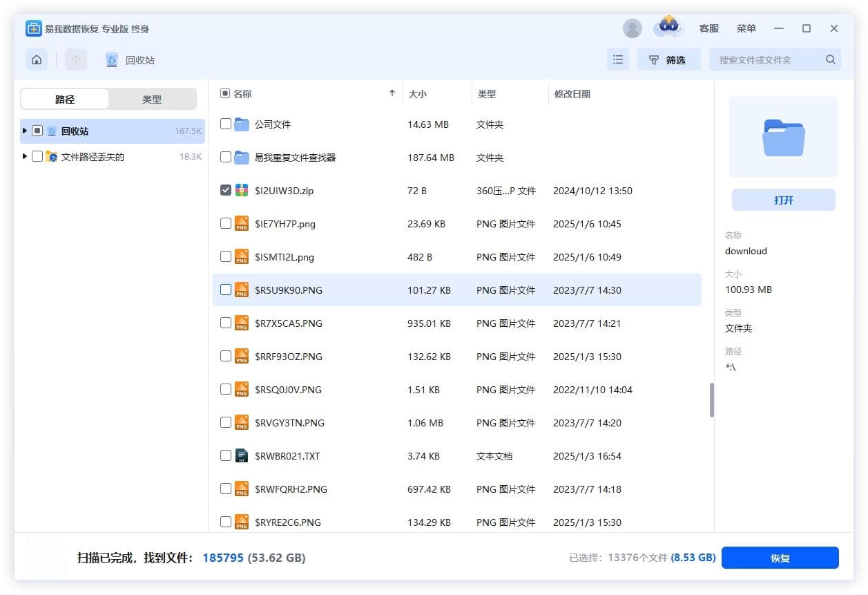
Task: Click the up-arrow navigation button
Action: [76, 60]
